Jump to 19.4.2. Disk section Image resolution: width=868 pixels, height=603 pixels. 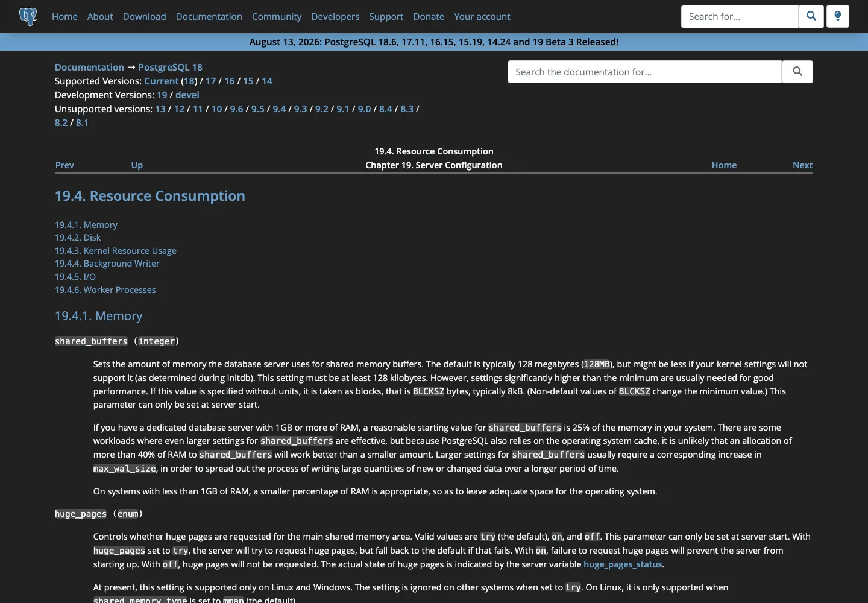click(78, 238)
